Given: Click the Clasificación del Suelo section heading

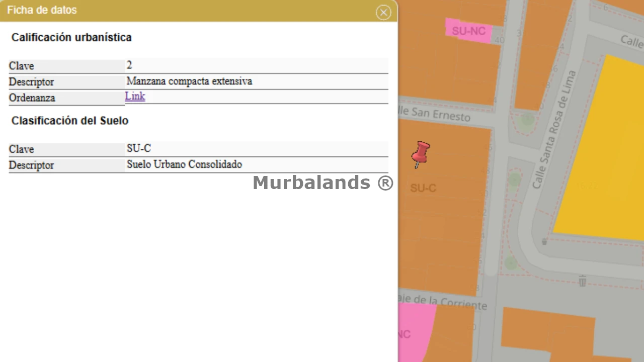Looking at the screenshot, I should point(70,121).
